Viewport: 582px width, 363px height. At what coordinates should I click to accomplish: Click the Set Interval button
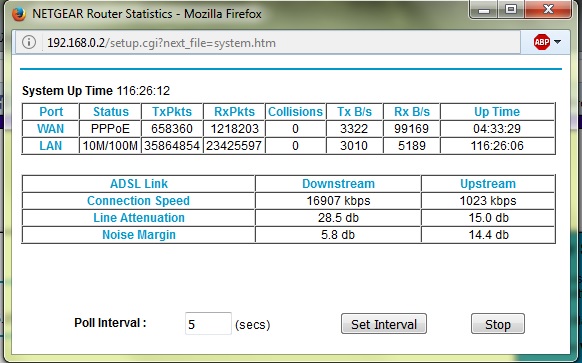384,324
